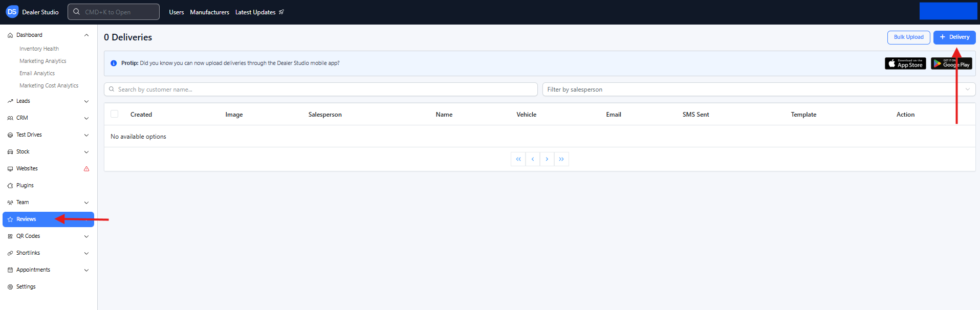Open Marketing Cost Analytics page
Screen dimensions: 980x310
[49, 86]
